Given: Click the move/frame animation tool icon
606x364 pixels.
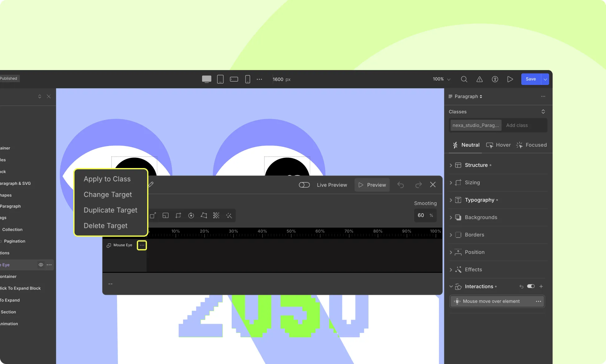Looking at the screenshot, I should pyautogui.click(x=178, y=215).
